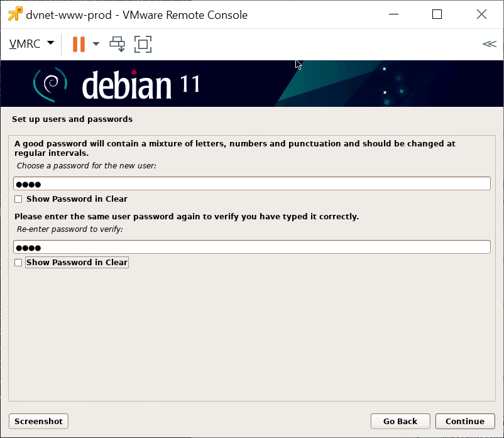Viewport: 504px width, 438px height.
Task: Click the debian 11 banner text
Action: [x=141, y=85]
